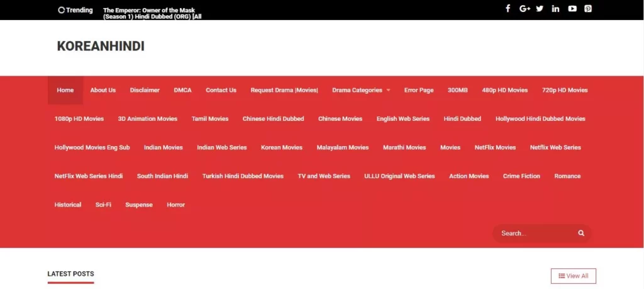This screenshot has width=644, height=289.
Task: Browse Marathi Movies
Action: coord(404,147)
